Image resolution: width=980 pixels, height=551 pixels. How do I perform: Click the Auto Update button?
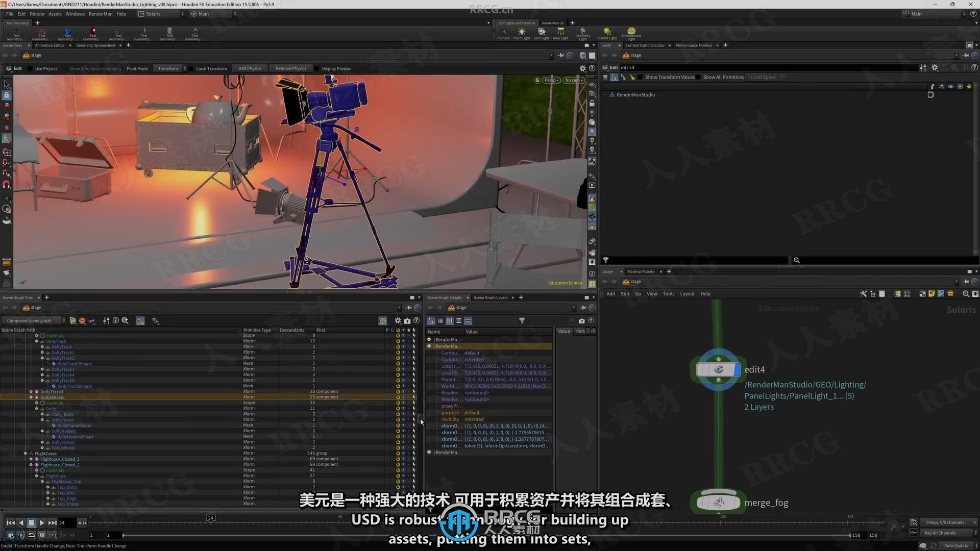[x=956, y=545]
